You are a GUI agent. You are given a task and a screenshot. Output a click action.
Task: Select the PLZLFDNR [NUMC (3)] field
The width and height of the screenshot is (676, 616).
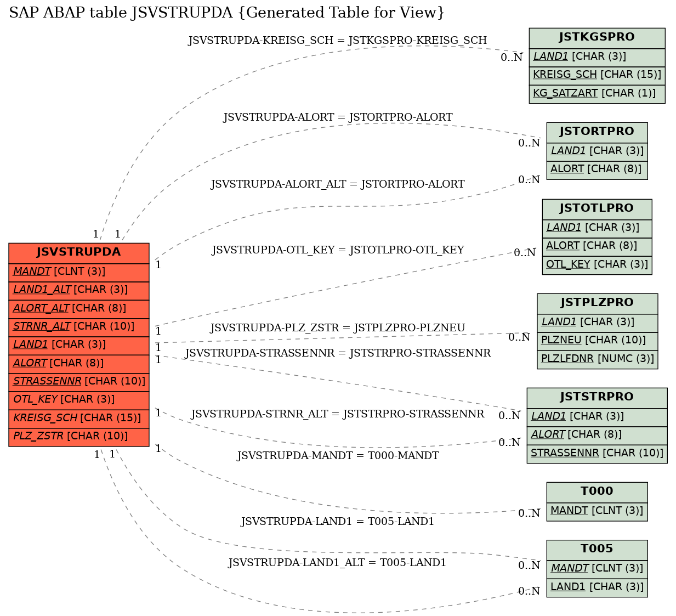click(x=597, y=359)
